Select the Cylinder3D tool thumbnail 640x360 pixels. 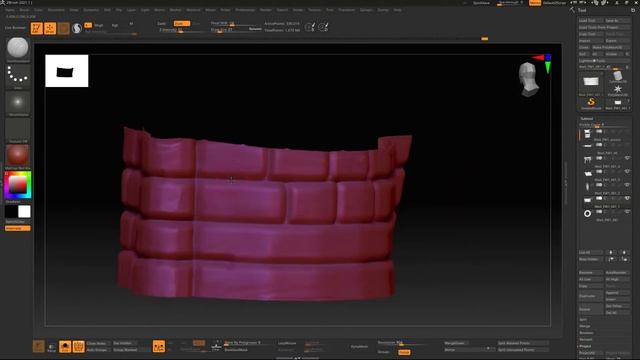point(618,76)
